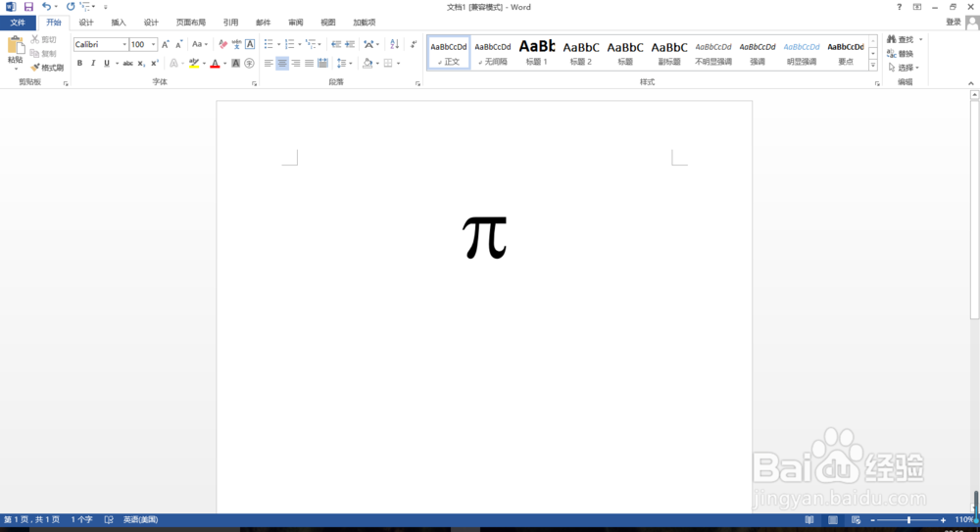The height and width of the screenshot is (532, 980).
Task: Expand the numbering list dropdown
Action: (x=299, y=44)
